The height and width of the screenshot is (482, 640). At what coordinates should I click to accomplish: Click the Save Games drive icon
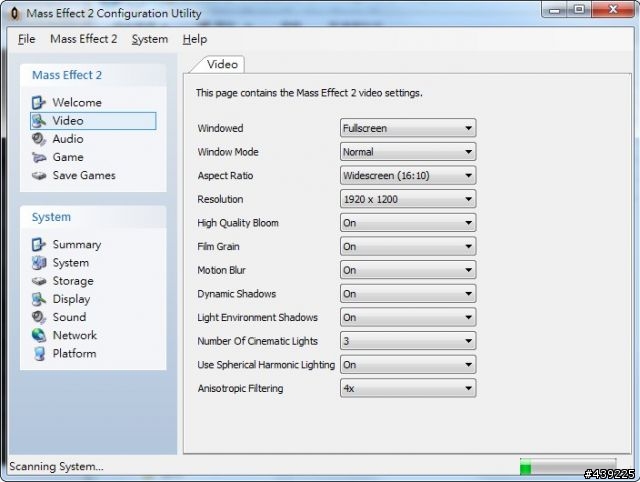pos(39,175)
